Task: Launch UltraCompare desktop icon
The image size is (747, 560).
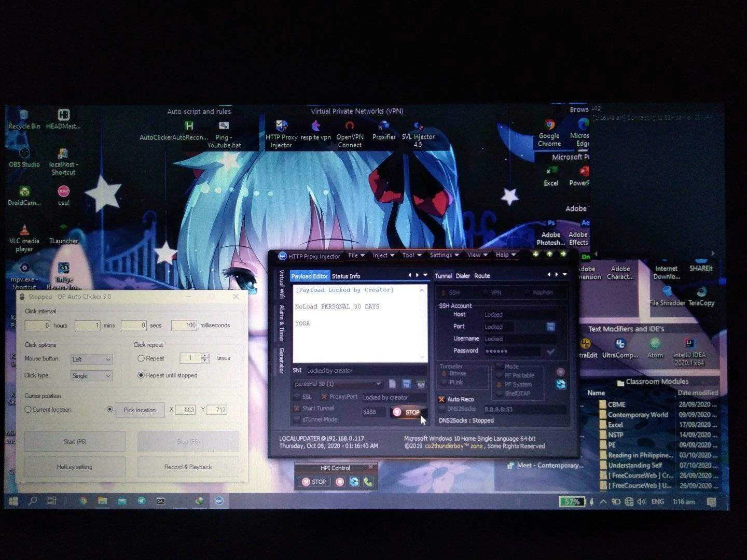Action: click(620, 348)
